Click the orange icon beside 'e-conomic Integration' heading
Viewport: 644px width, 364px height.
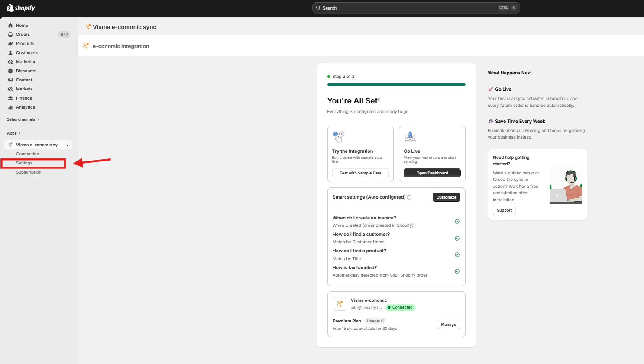pos(86,46)
